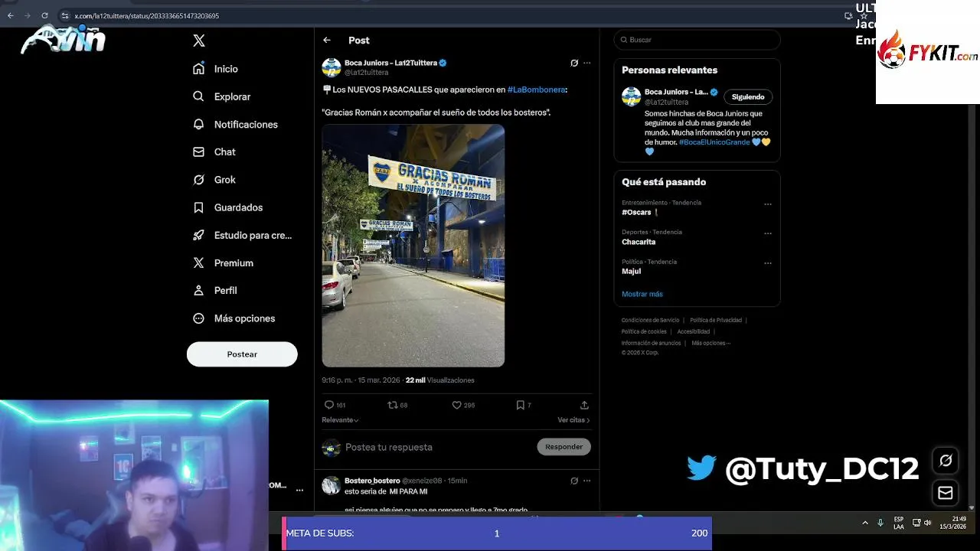The width and height of the screenshot is (980, 551).
Task: Go back using the Post arrow
Action: point(327,40)
